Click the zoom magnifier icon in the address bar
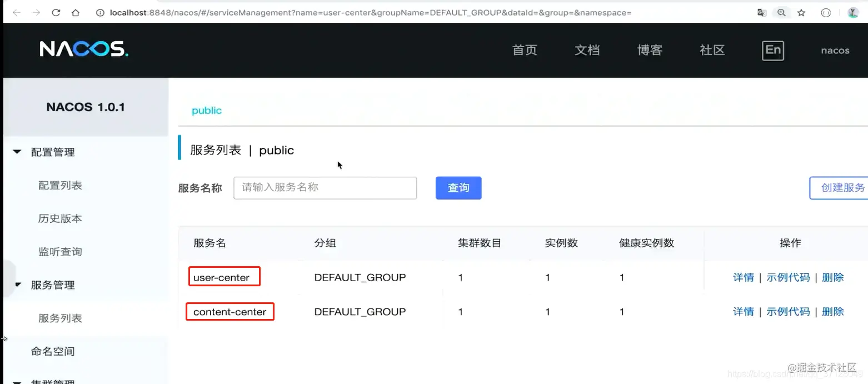 coord(781,13)
